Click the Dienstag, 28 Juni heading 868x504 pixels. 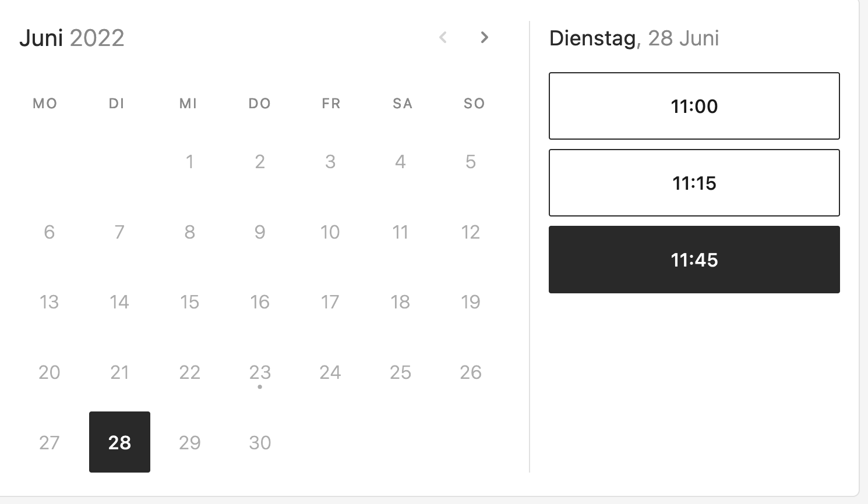(634, 38)
